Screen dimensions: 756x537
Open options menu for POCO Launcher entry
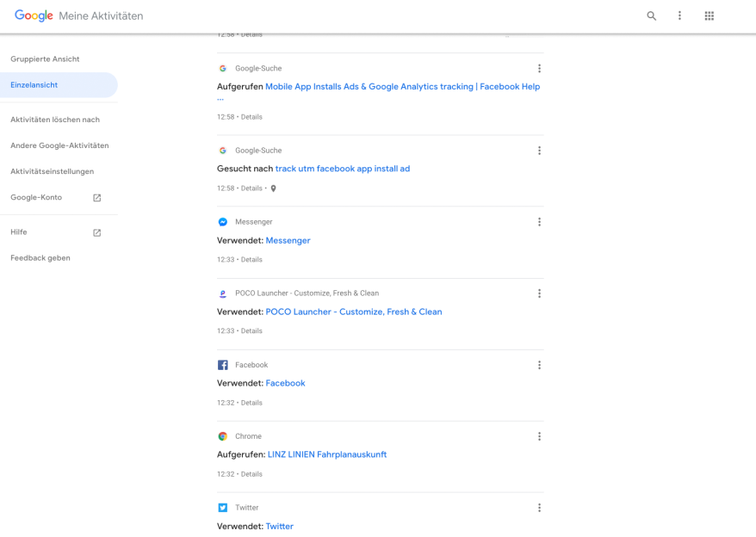pos(540,293)
